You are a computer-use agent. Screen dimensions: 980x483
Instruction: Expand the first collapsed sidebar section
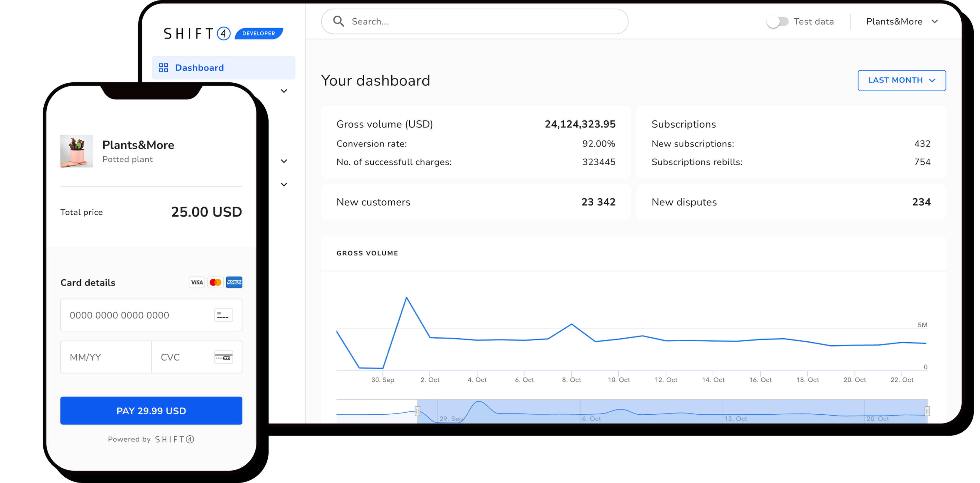pos(284,91)
